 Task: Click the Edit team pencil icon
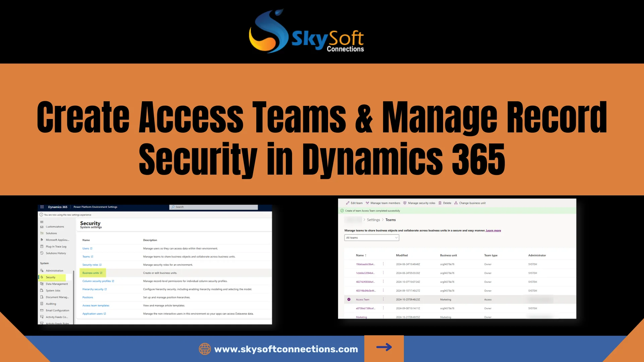click(348, 203)
